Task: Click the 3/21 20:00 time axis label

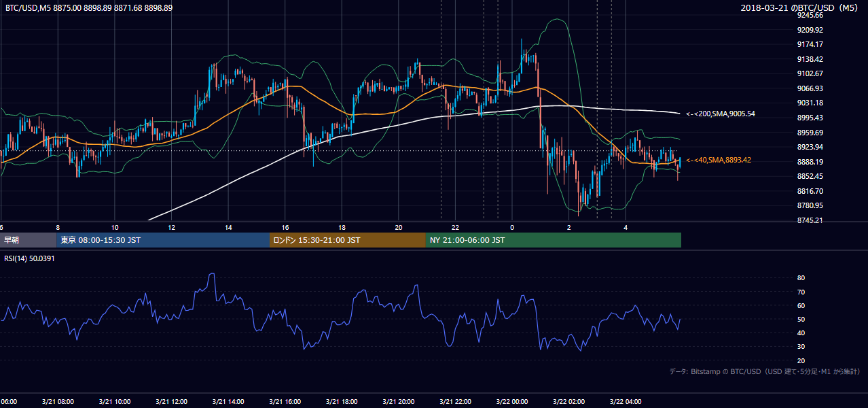Action: pos(398,401)
